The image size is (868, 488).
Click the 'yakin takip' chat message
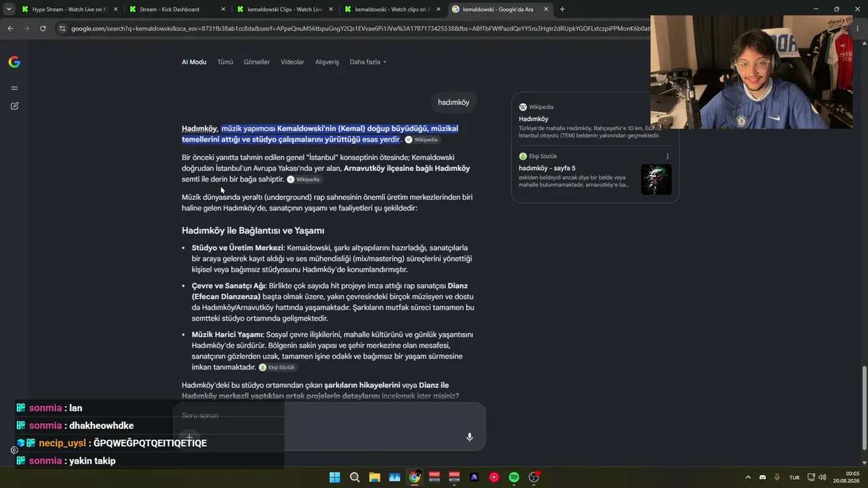92,461
